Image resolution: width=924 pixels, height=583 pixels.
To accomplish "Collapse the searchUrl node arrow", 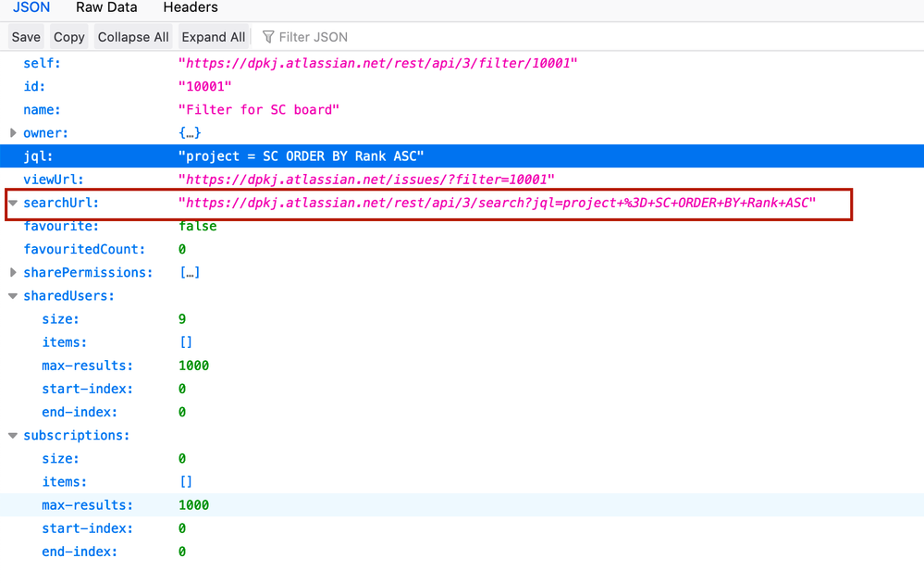I will coord(13,203).
